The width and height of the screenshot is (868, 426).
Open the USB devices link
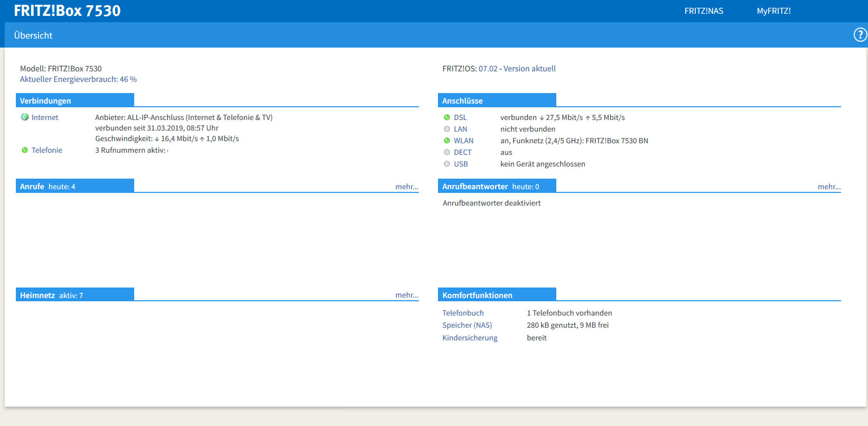pyautogui.click(x=461, y=164)
